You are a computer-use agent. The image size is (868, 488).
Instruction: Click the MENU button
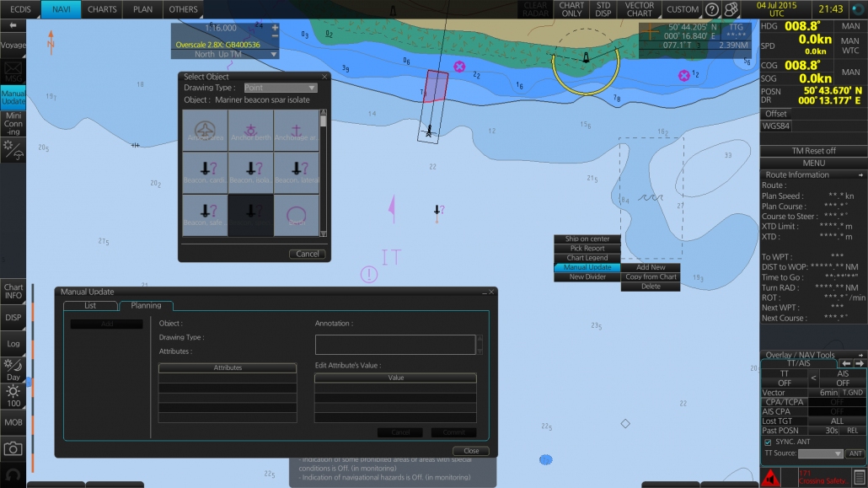813,163
